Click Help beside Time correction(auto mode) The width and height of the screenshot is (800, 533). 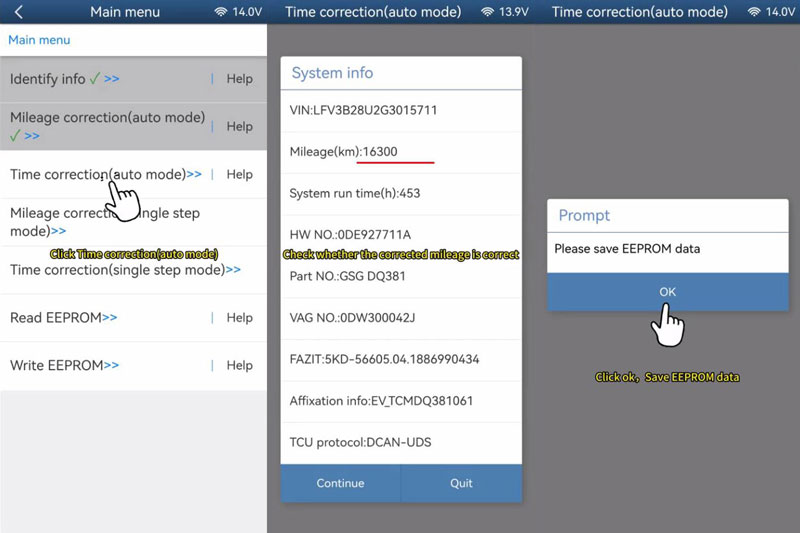coord(239,174)
